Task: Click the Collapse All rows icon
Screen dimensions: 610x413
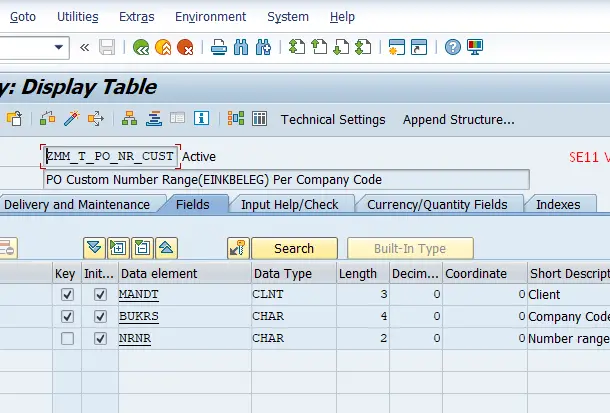Action: pyautogui.click(x=167, y=248)
